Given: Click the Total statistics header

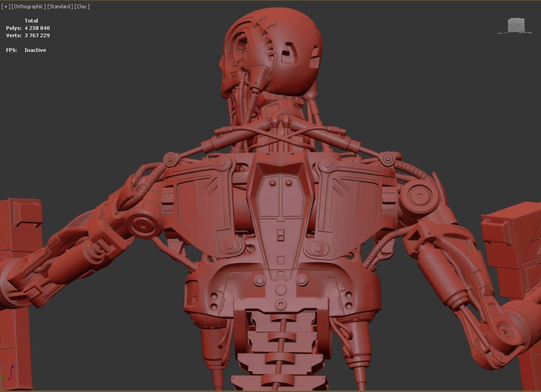Looking at the screenshot, I should click(x=31, y=21).
